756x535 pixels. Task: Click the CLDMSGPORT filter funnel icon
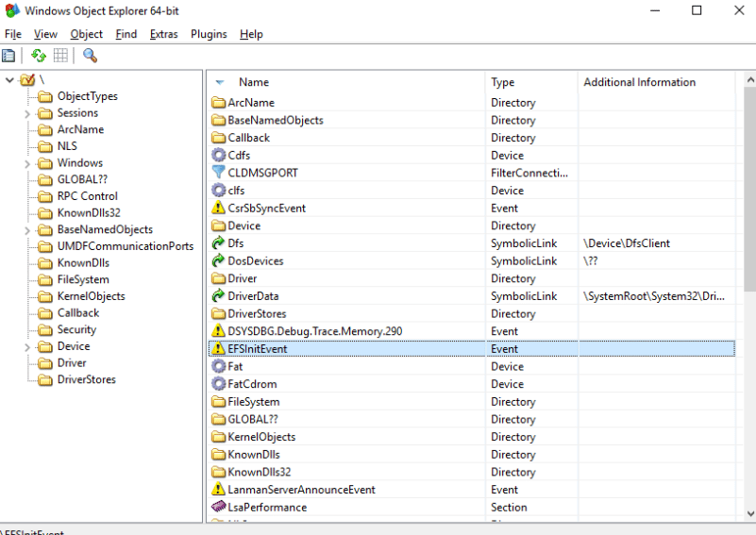[218, 173]
